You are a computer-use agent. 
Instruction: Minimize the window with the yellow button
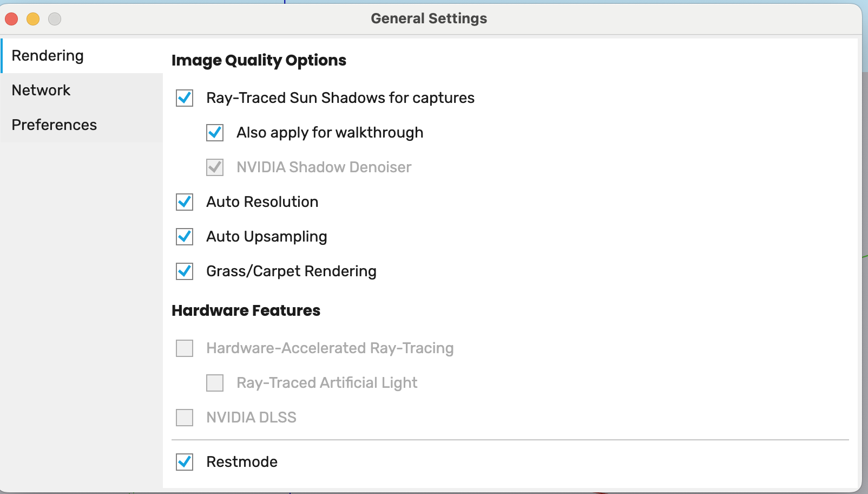(x=33, y=19)
